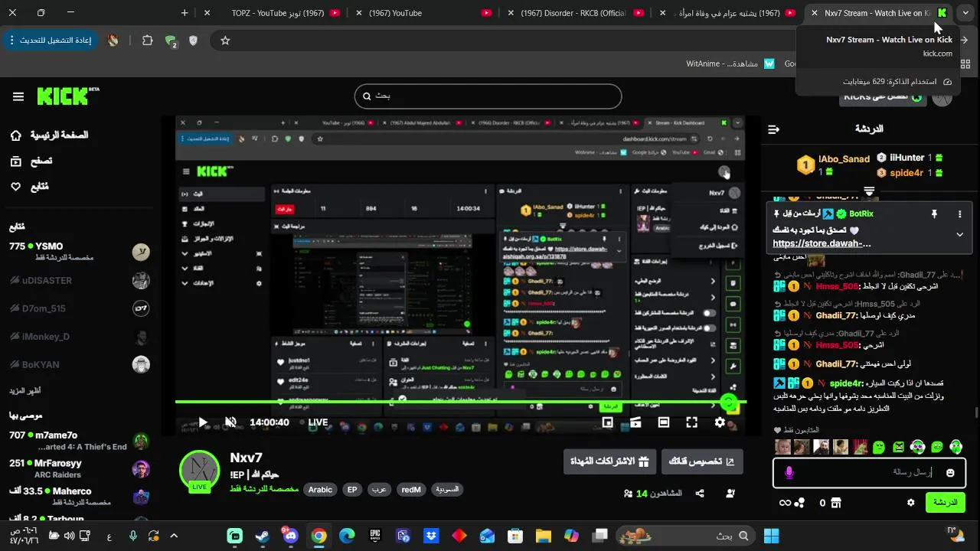
Task: Click the clip icon in player
Action: click(635, 422)
